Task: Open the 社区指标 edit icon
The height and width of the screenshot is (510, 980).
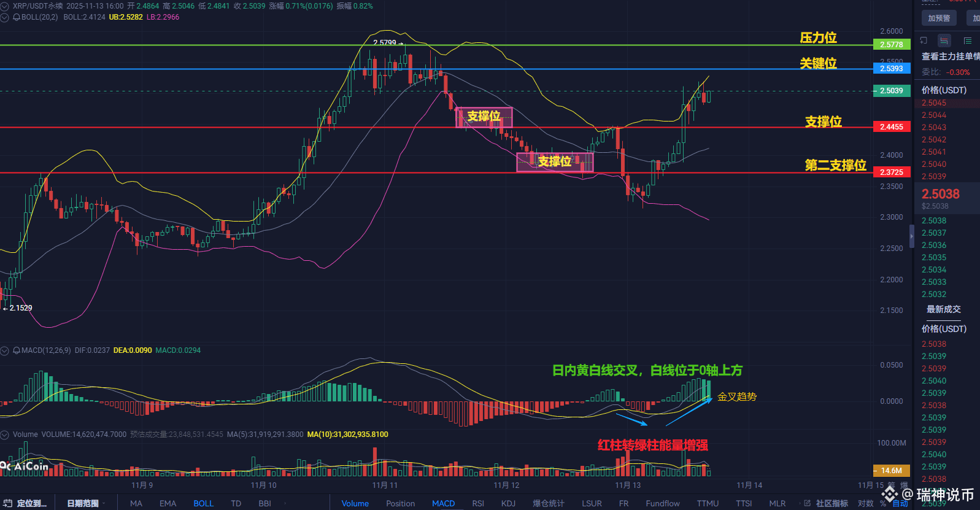Action: tap(808, 503)
